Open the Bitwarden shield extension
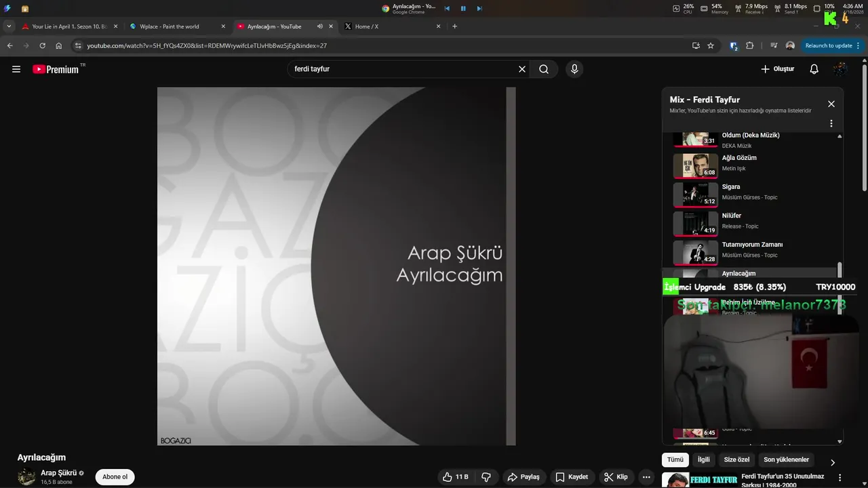This screenshot has width=868, height=488. click(734, 45)
